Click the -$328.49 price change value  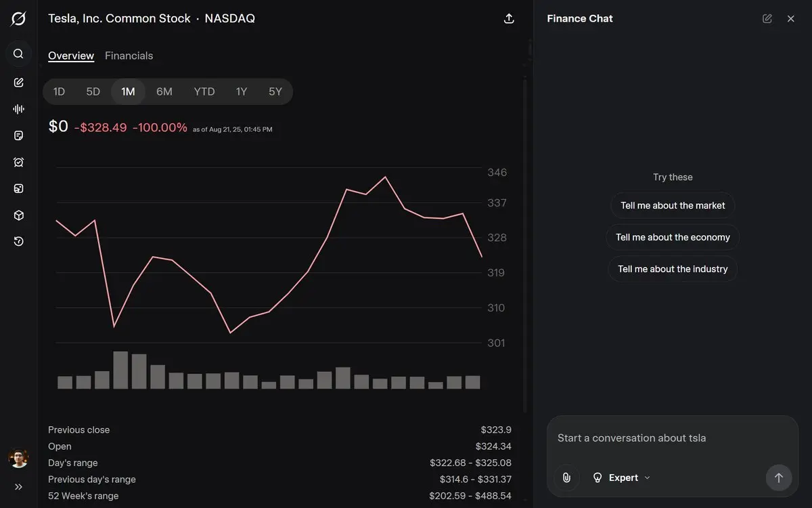pyautogui.click(x=101, y=127)
